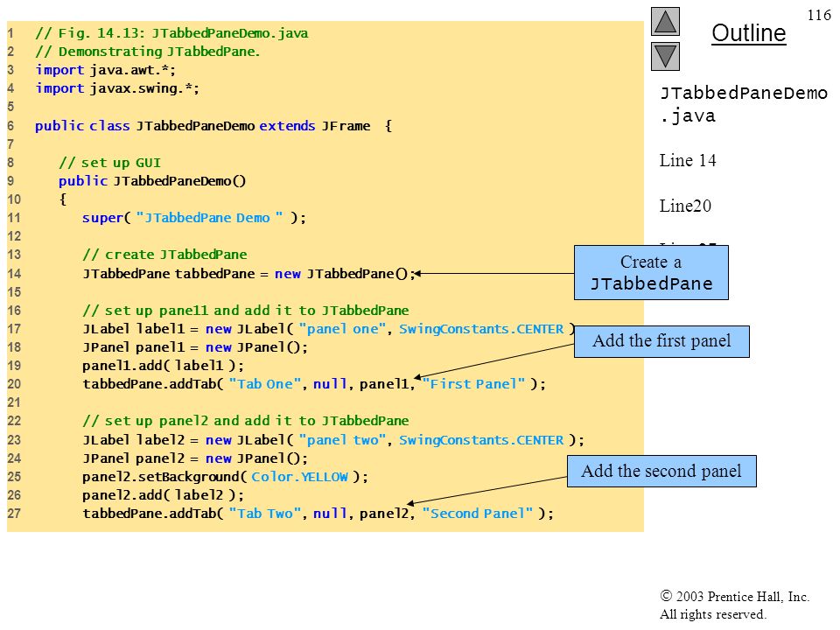Click the public class JTabbedPaneDemo declaration line
Viewport: 840px width, 630px height.
[213, 126]
